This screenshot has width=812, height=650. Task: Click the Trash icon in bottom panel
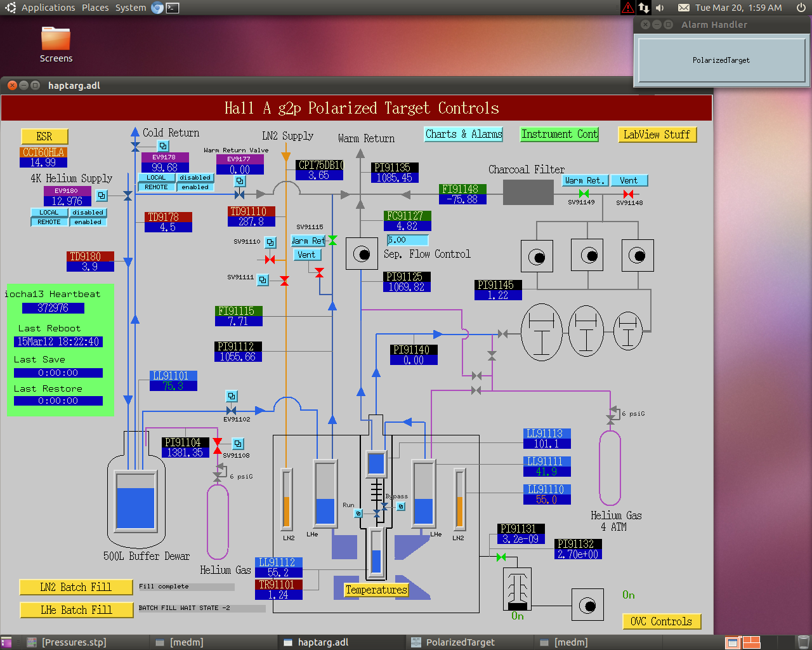point(803,642)
